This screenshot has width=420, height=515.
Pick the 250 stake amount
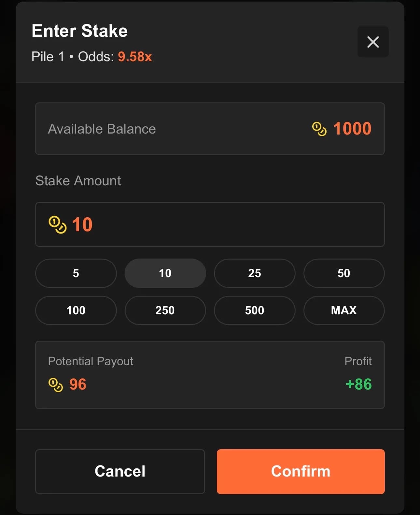[x=165, y=310]
